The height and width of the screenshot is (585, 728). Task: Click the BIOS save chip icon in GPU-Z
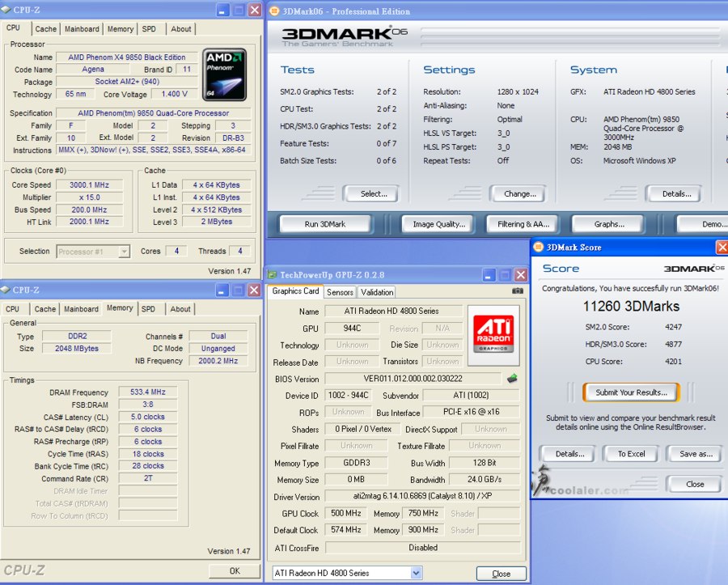click(x=512, y=379)
